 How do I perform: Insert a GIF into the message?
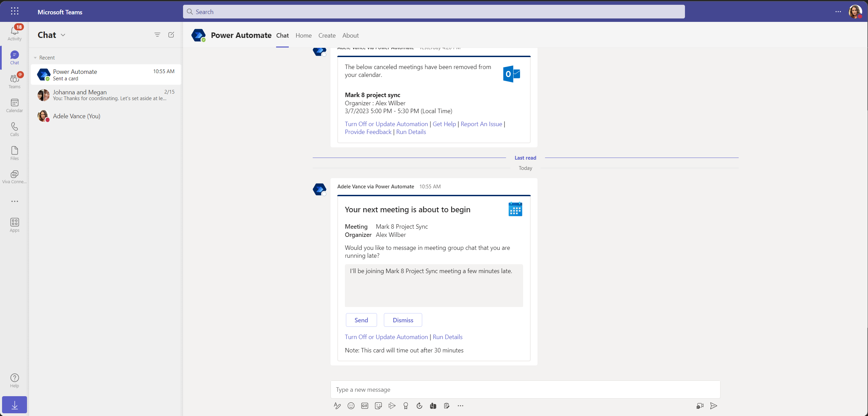coord(365,406)
